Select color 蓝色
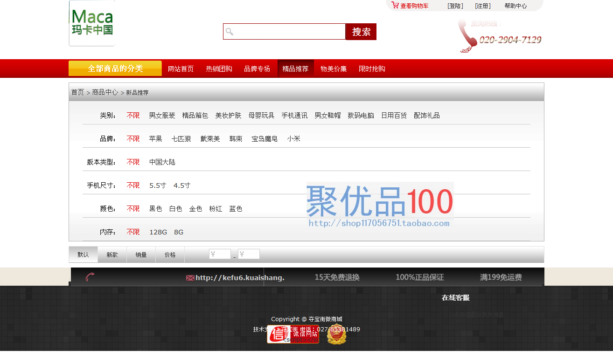This screenshot has width=613, height=364. point(236,208)
